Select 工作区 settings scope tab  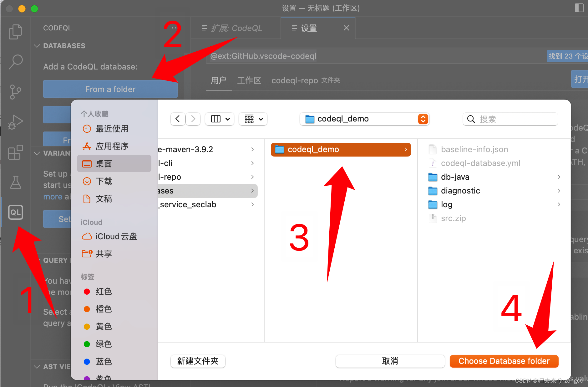(x=249, y=80)
